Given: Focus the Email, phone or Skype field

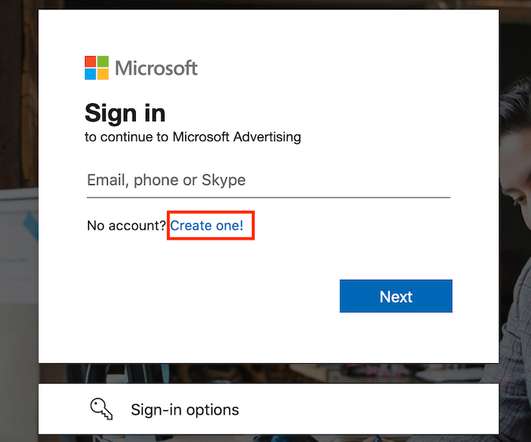Looking at the screenshot, I should pyautogui.click(x=269, y=180).
